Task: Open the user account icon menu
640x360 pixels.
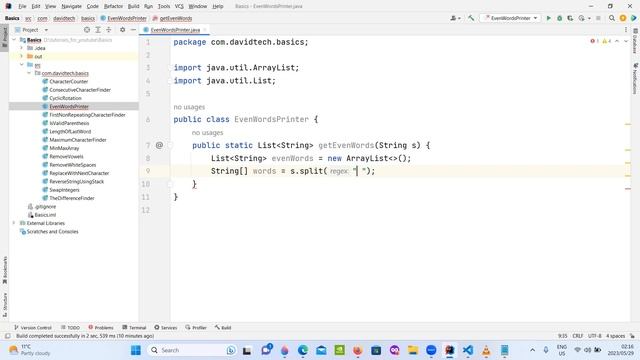Action: click(454, 18)
